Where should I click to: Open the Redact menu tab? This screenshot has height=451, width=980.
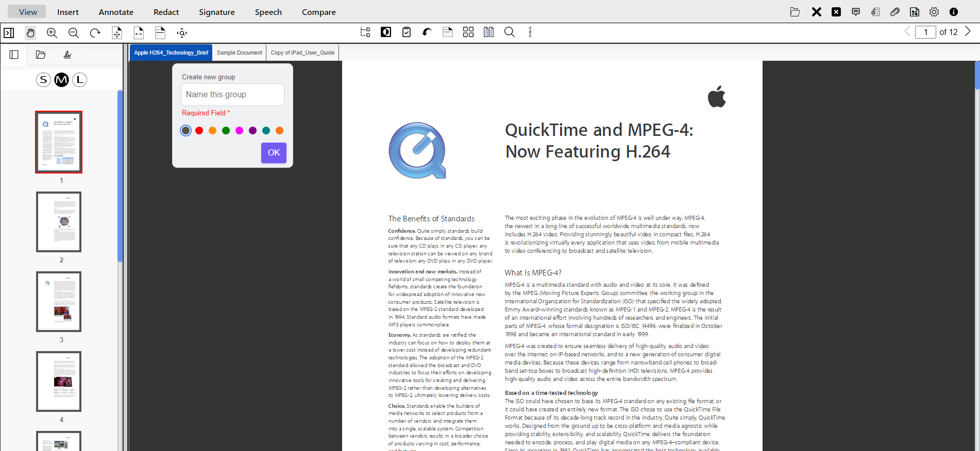point(166,12)
